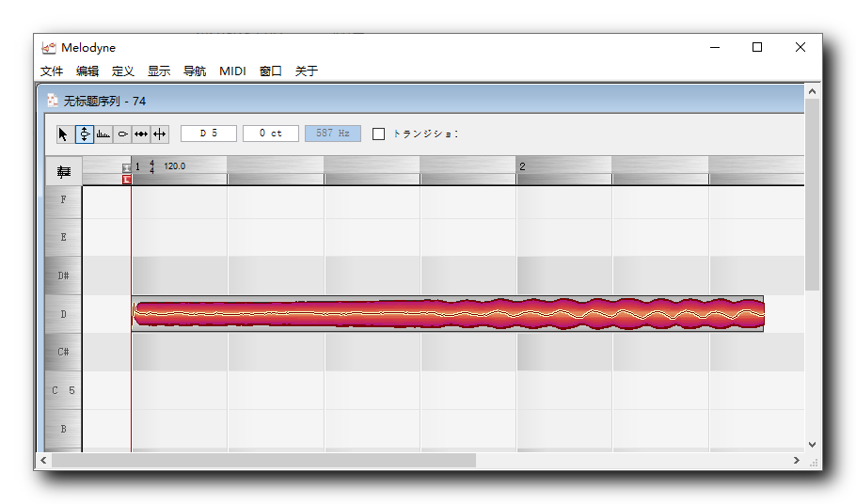Open the MIDI menu

(x=232, y=71)
